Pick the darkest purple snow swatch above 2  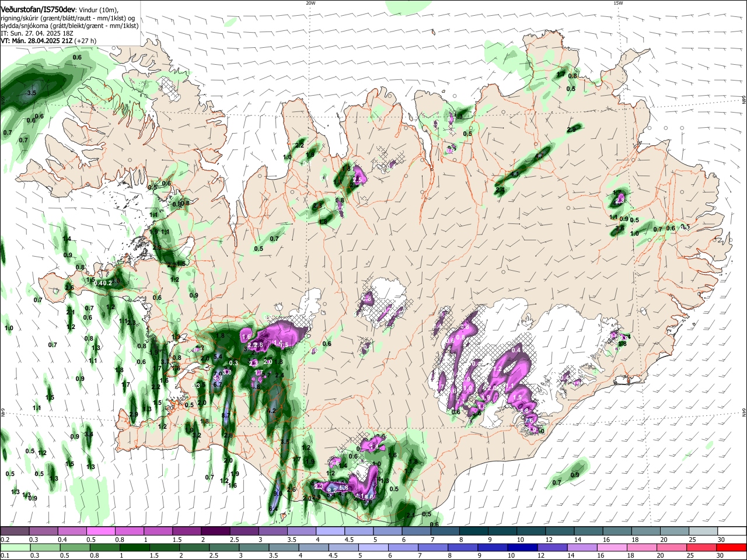[x=215, y=531]
